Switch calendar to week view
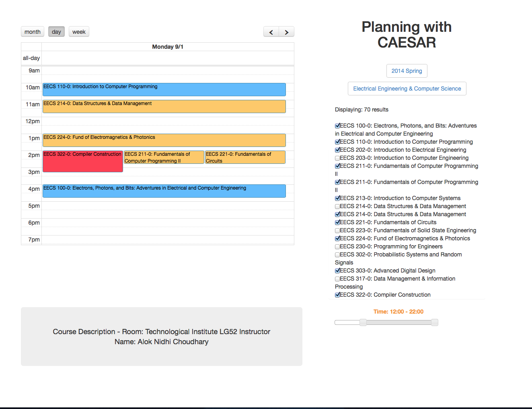 (x=79, y=32)
